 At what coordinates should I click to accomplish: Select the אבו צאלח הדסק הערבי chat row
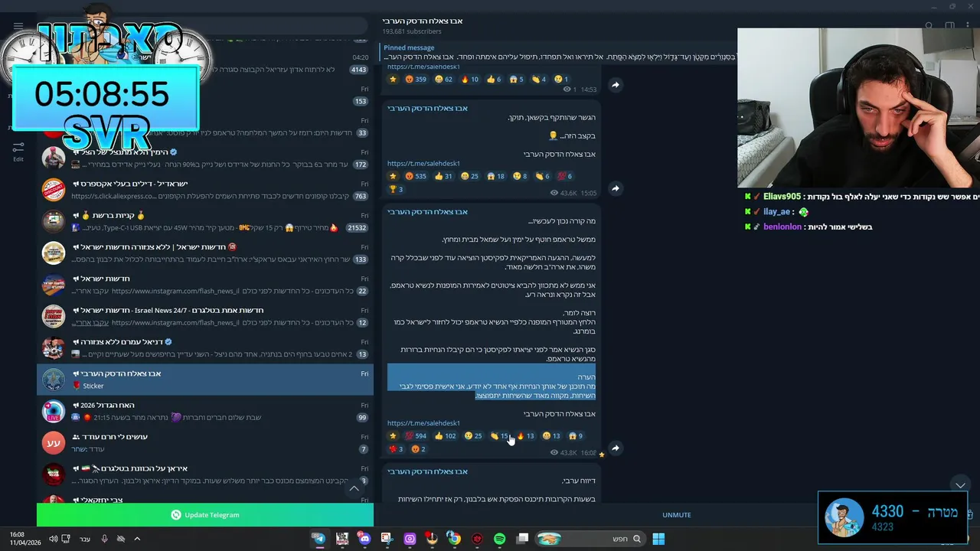[205, 380]
